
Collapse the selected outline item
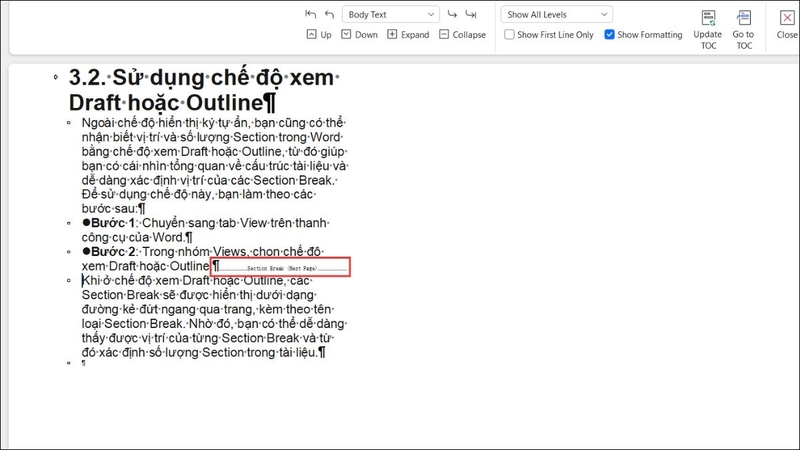463,35
